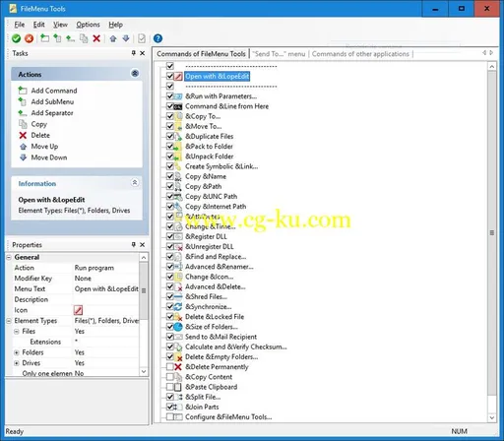The height and width of the screenshot is (441, 504).
Task: Click the green Apply Changes toolbar icon
Action: (x=16, y=38)
